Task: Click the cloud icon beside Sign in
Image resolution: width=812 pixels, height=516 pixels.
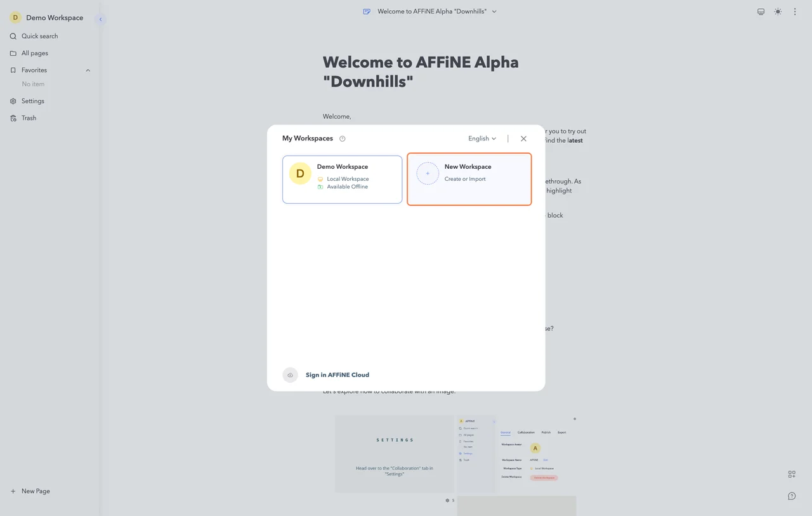Action: 290,375
